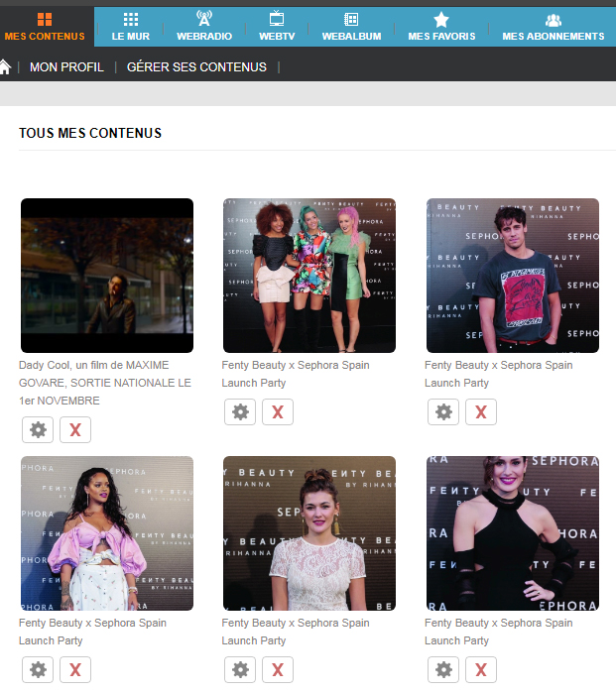Open thumbnail of woman in black halter dress

[513, 533]
